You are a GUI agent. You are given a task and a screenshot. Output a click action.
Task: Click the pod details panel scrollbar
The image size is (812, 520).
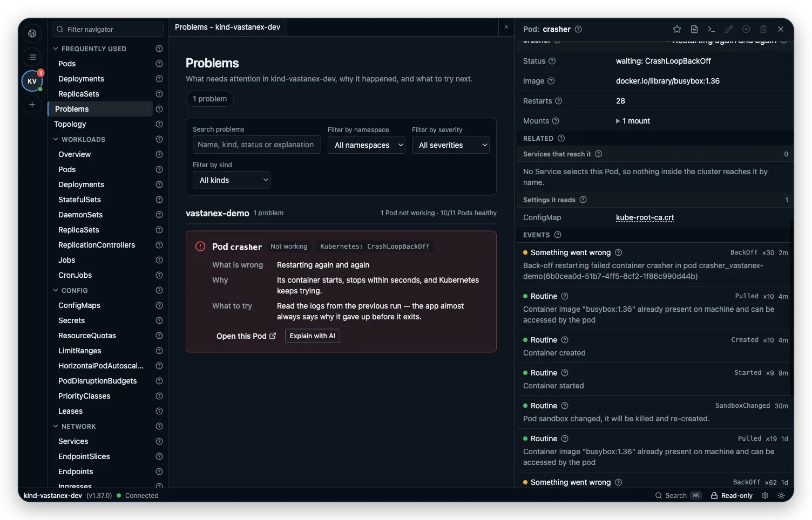[x=791, y=307]
